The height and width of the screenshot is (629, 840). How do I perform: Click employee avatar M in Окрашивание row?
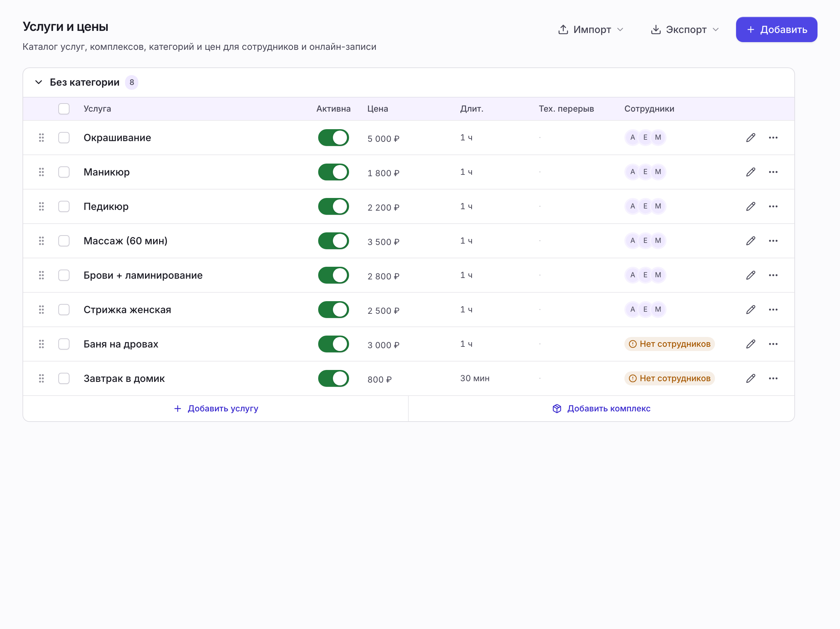click(x=658, y=137)
